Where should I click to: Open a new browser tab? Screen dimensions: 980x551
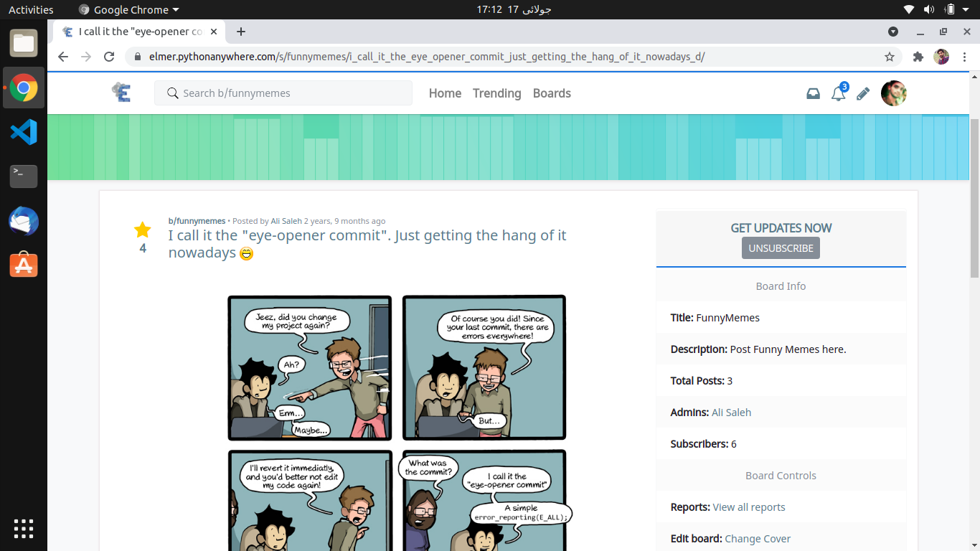pyautogui.click(x=241, y=32)
